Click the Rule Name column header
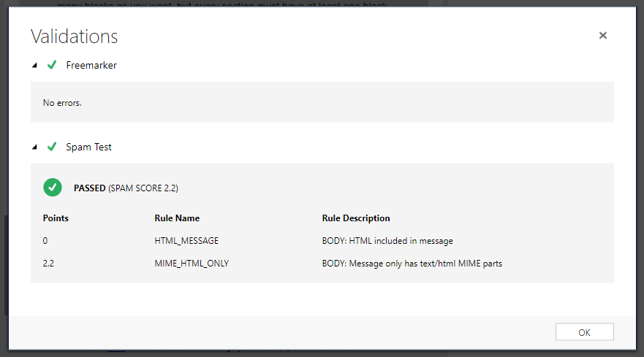 [177, 218]
